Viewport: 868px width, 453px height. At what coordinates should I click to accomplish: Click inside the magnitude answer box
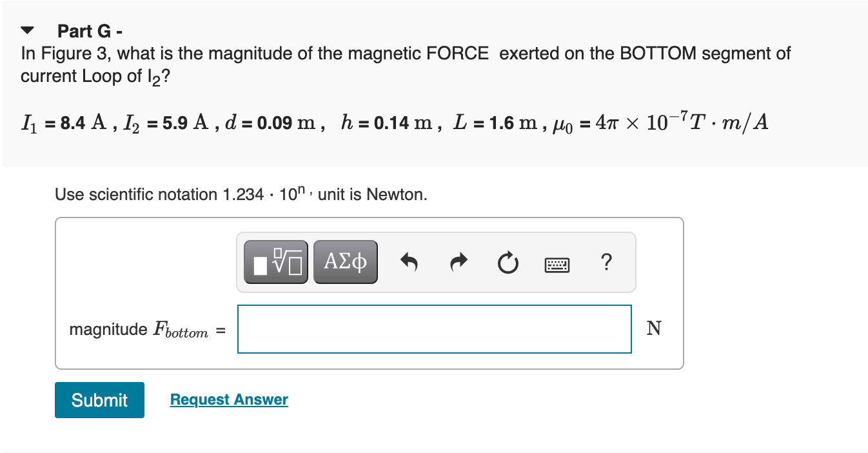(x=434, y=328)
